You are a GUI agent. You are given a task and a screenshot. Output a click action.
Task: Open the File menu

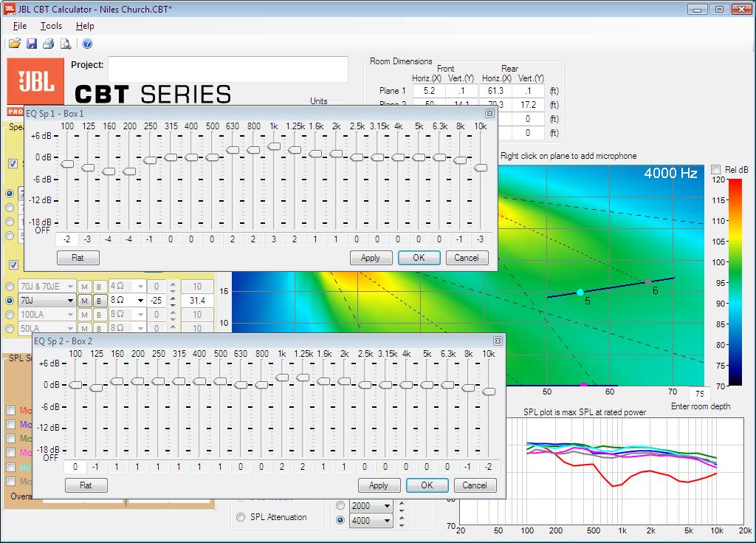(x=20, y=26)
